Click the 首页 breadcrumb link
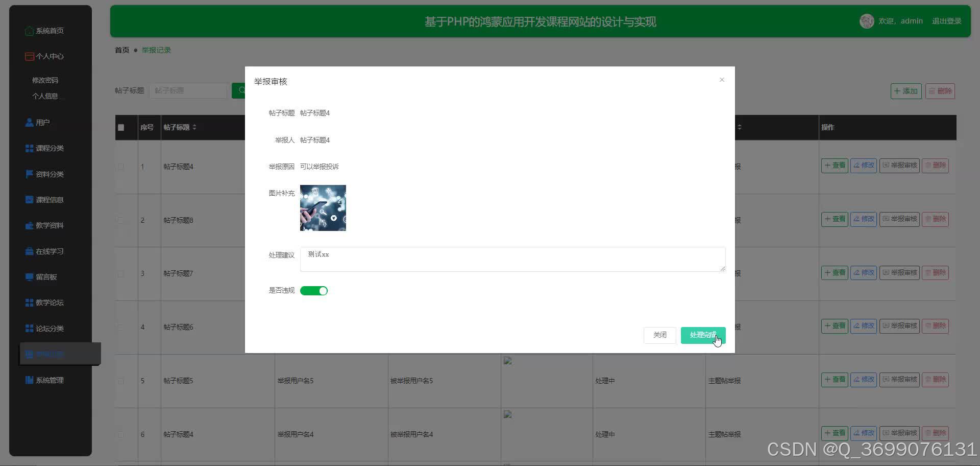The width and height of the screenshot is (980, 466). click(122, 50)
